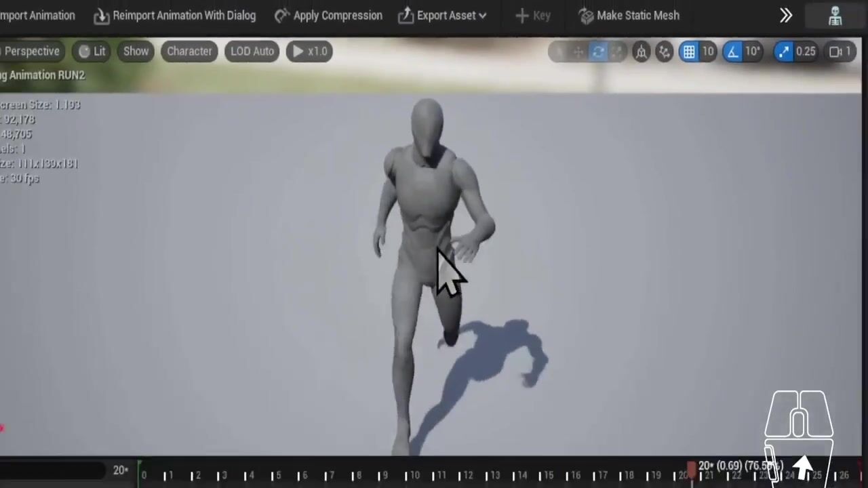The width and height of the screenshot is (868, 488).
Task: Expand the toolbar overflow chevron
Action: [x=786, y=16]
